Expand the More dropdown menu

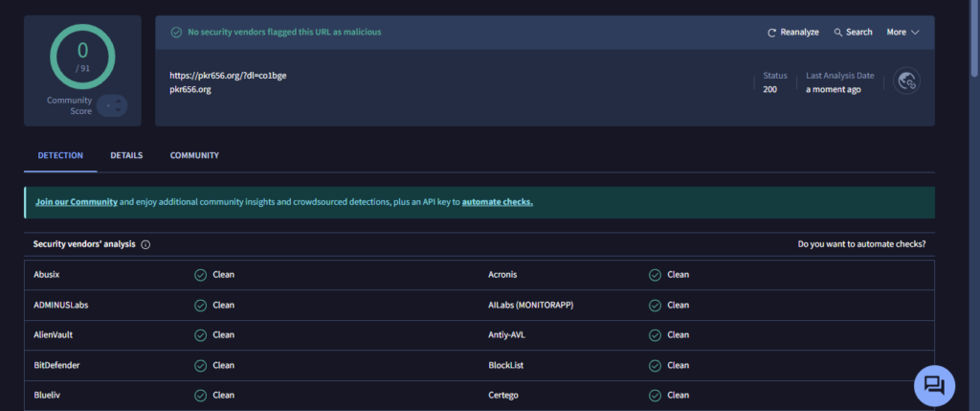click(903, 32)
